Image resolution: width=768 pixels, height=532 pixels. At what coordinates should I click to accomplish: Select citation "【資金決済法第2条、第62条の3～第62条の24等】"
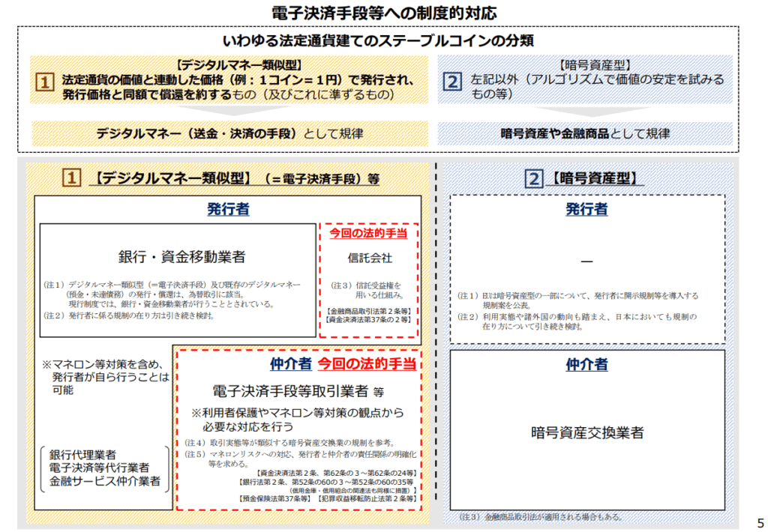(x=337, y=474)
